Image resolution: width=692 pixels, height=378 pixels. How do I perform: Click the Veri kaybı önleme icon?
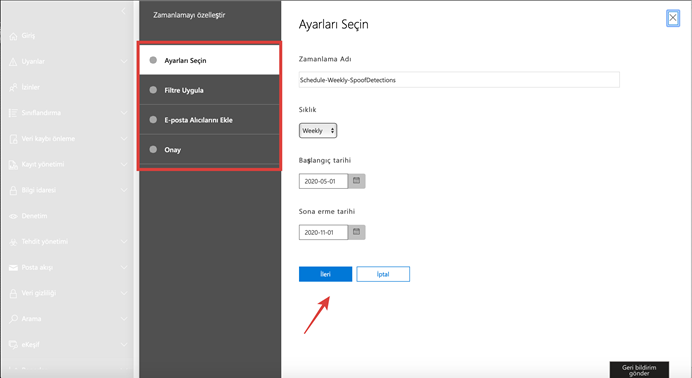tap(13, 139)
